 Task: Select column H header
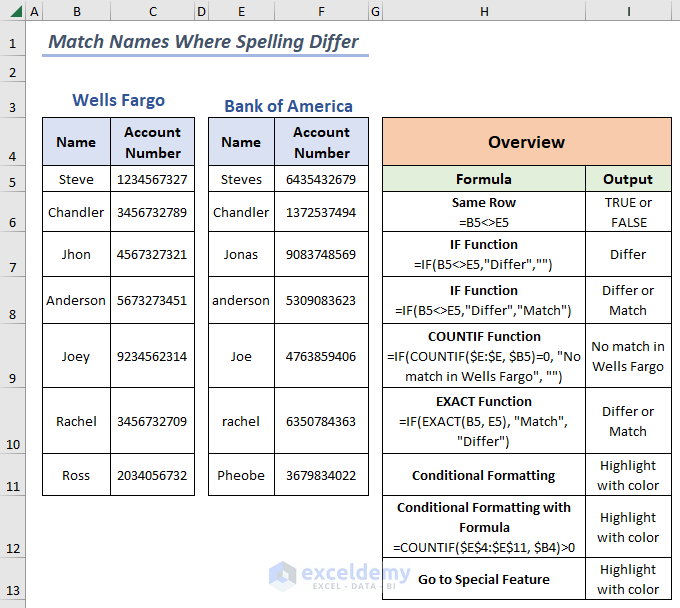[x=484, y=11]
